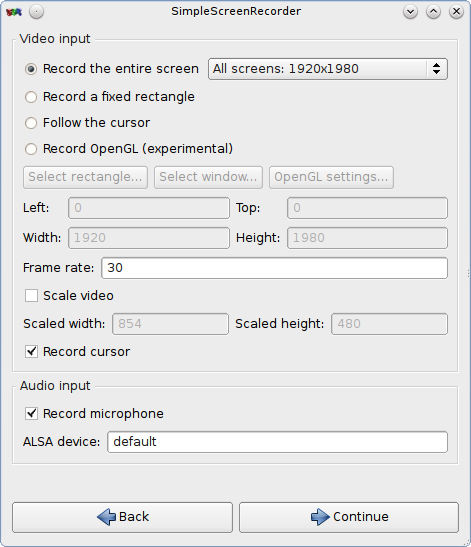Click the blue Continue arrow icon
The image size is (471, 547).
pos(320,517)
